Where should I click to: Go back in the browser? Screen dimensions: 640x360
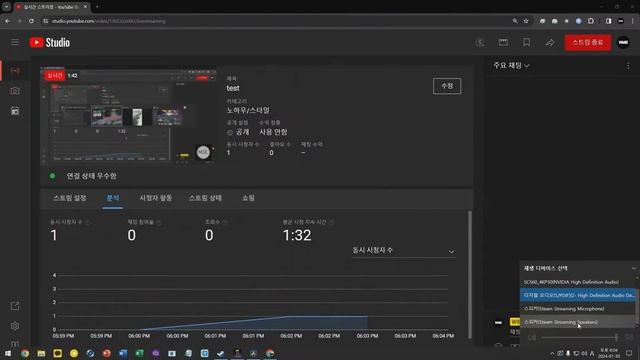point(8,21)
